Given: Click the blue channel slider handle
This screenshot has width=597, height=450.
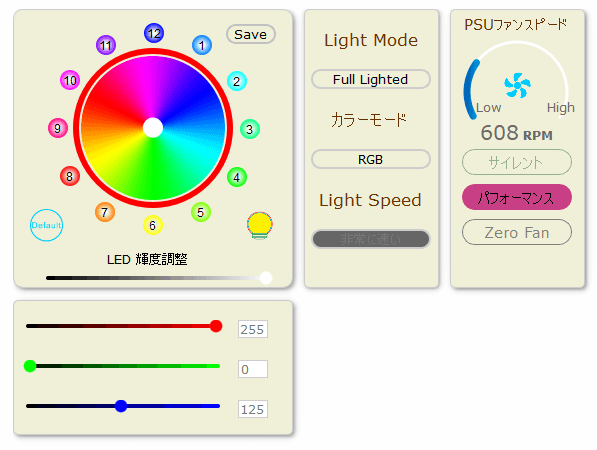Looking at the screenshot, I should click(x=121, y=406).
